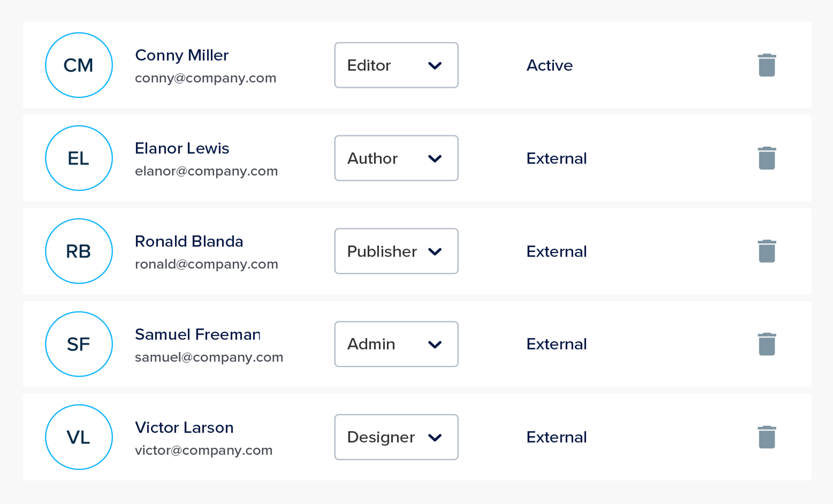This screenshot has height=504, width=833.
Task: Click the name Ronald Blanda
Action: tap(189, 242)
